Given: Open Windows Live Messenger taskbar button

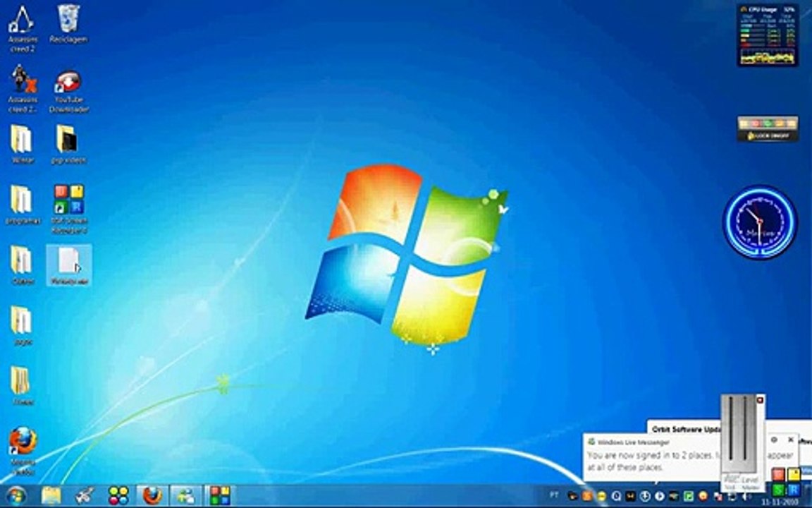Looking at the screenshot, I should coord(186,497).
